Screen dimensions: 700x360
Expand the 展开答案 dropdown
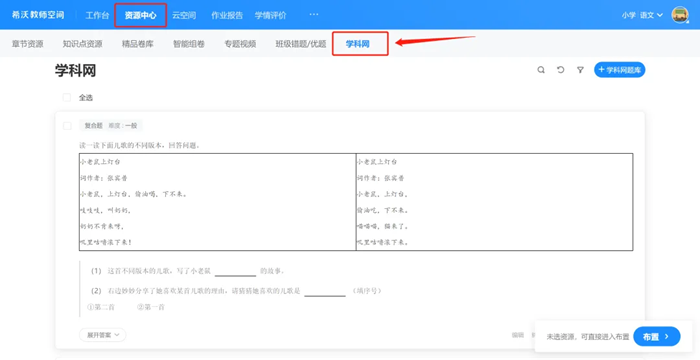coord(103,335)
